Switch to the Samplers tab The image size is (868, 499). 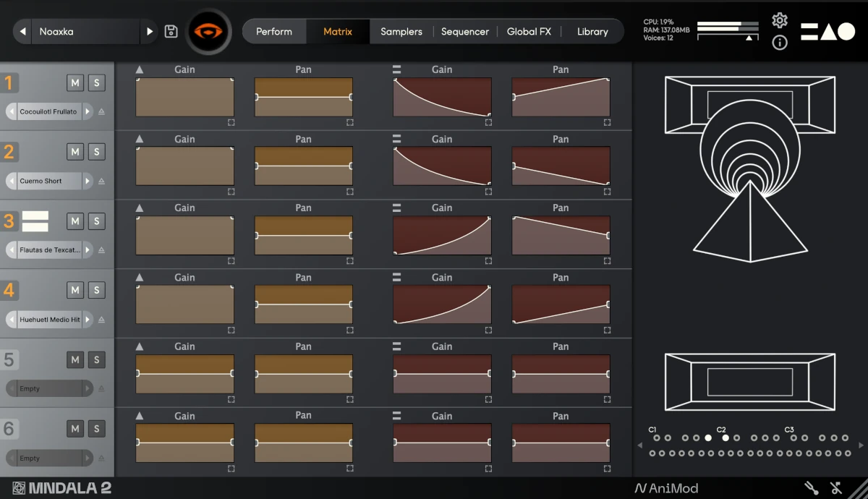401,31
